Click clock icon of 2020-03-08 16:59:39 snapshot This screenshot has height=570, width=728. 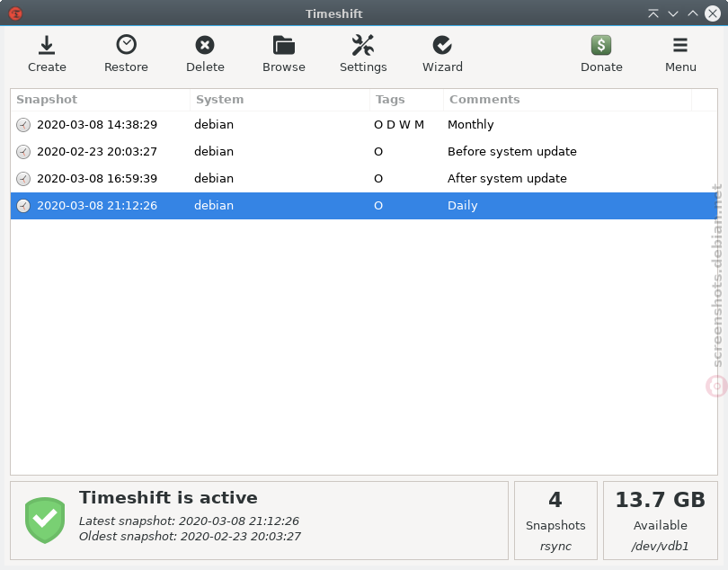coord(23,178)
